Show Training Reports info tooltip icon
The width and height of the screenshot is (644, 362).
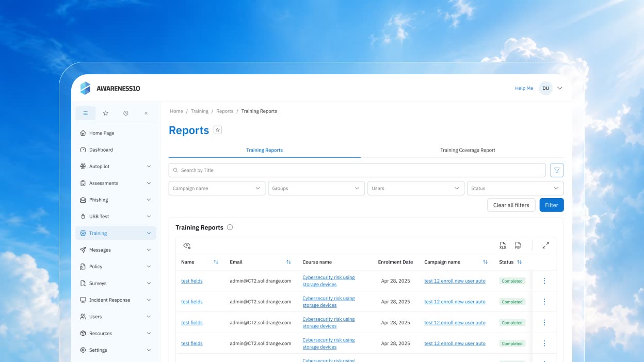tap(230, 227)
